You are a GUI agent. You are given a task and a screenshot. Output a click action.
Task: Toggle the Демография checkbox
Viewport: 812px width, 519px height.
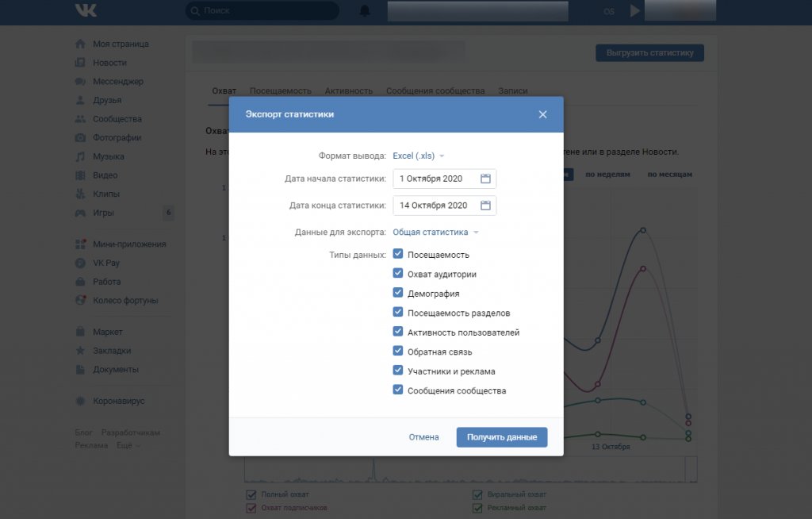tap(398, 293)
